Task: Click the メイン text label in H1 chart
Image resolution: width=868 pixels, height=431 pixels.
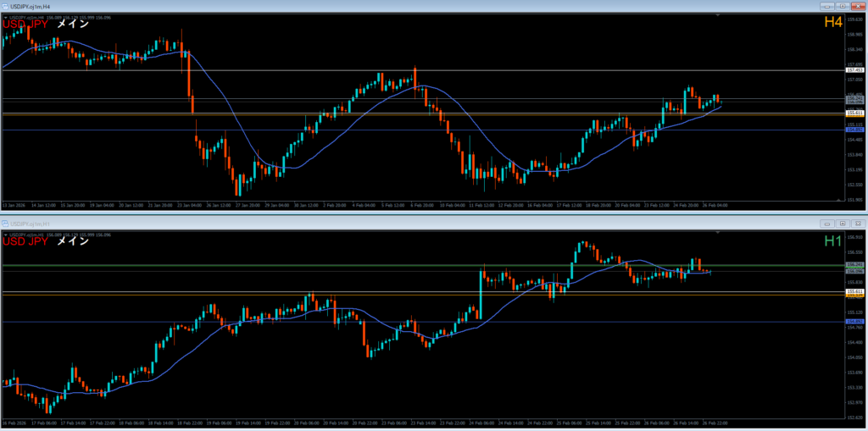Action: pyautogui.click(x=73, y=241)
